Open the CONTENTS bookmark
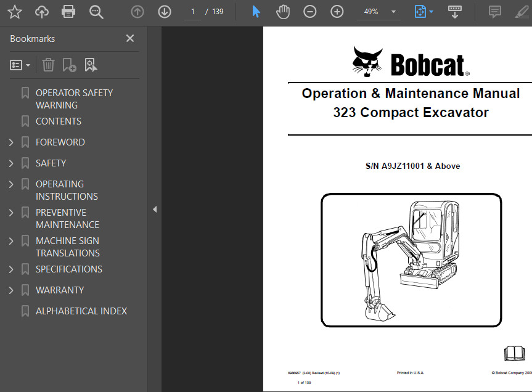 coord(59,121)
